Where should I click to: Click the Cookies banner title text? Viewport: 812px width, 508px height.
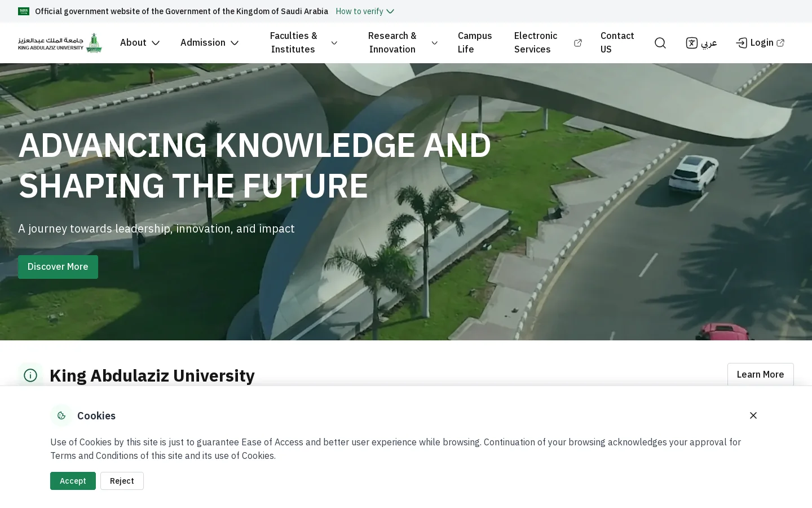(96, 415)
